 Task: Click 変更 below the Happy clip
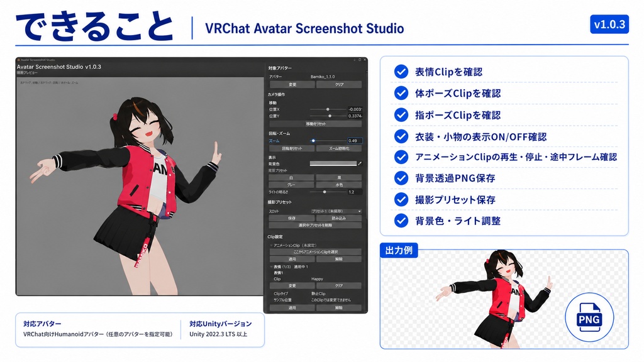[292, 285]
